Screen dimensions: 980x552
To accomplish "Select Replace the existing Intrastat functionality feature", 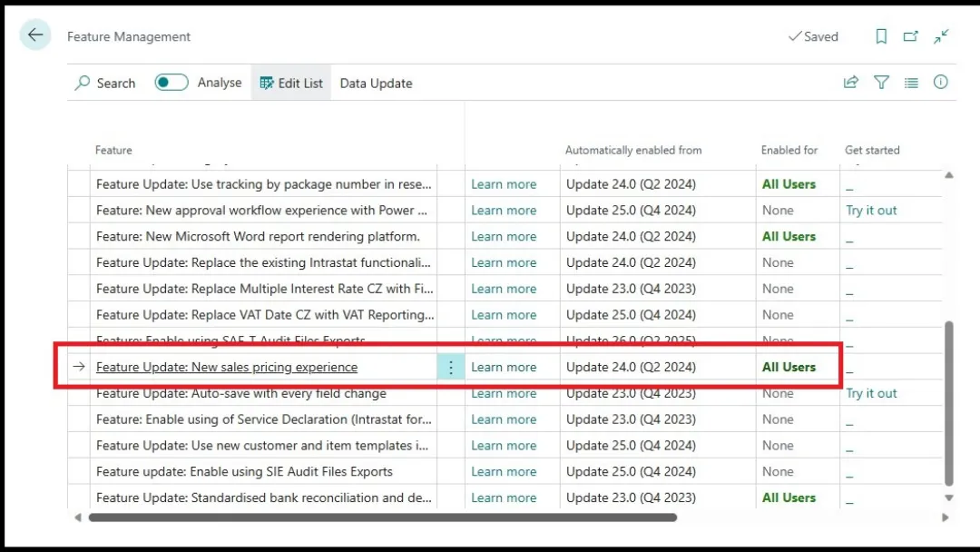I will coord(263,263).
